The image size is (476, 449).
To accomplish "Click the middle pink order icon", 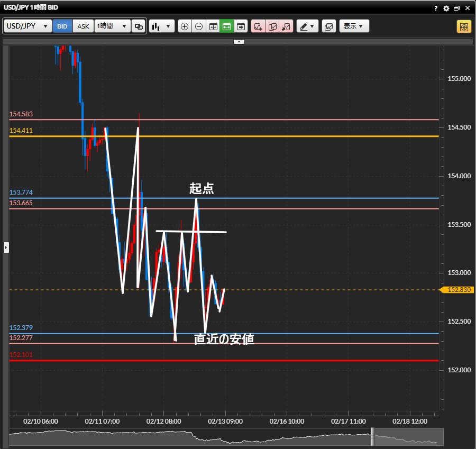I will 272,26.
